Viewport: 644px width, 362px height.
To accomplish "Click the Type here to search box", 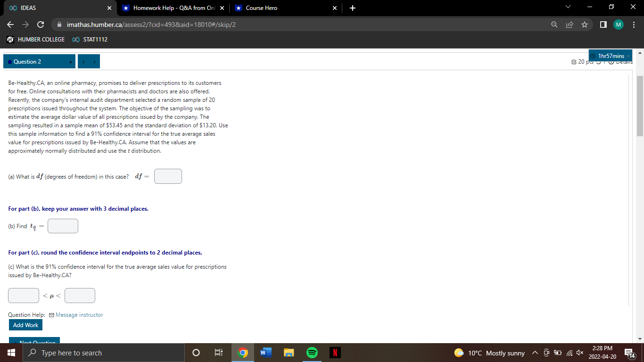I will point(104,353).
